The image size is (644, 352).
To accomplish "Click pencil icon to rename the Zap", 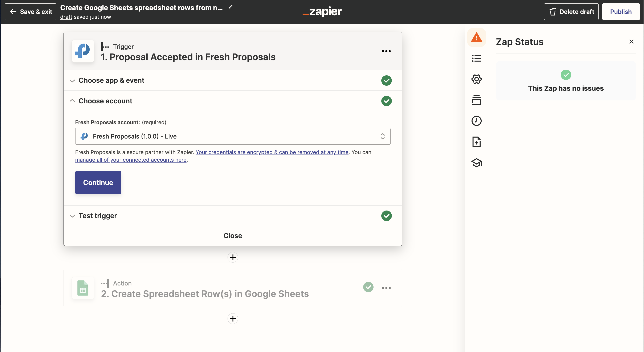I will [231, 7].
